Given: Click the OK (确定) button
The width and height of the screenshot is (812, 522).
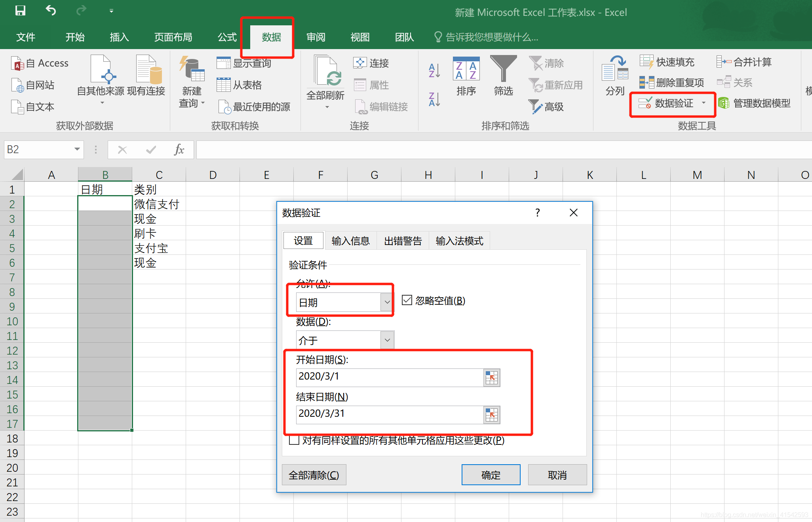Looking at the screenshot, I should 491,475.
